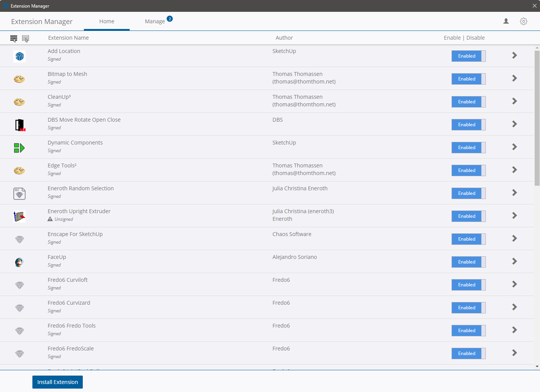Disable the Enscape For SketchUp extension
The image size is (540, 392).
[x=468, y=239]
